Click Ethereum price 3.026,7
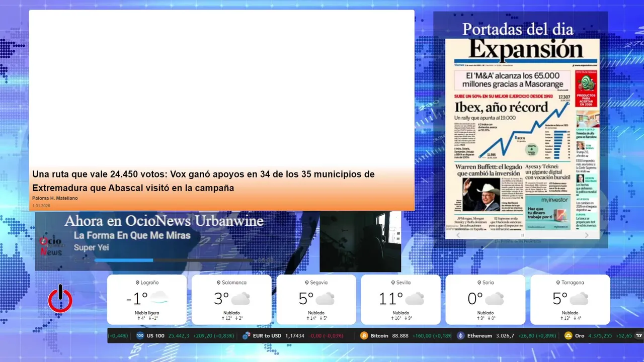Screen dimensions: 644x362 tap(505, 335)
